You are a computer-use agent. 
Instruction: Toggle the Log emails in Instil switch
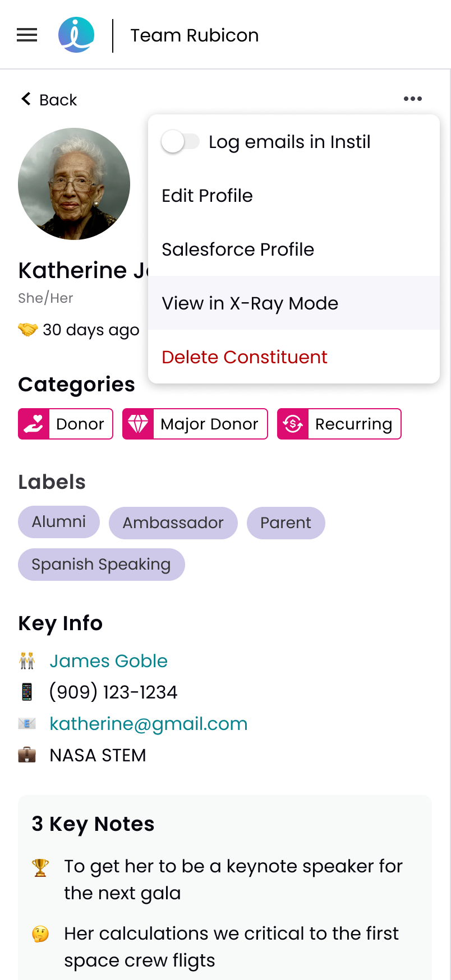click(180, 141)
